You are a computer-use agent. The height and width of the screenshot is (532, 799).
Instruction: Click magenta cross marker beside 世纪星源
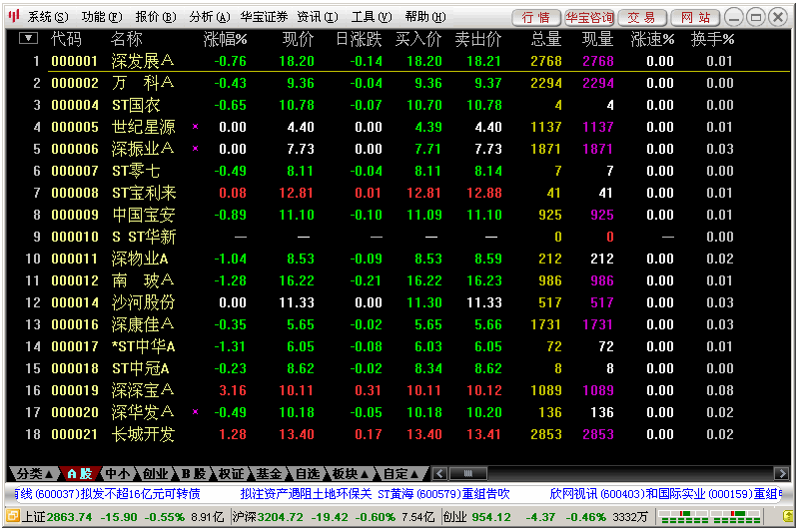(195, 126)
